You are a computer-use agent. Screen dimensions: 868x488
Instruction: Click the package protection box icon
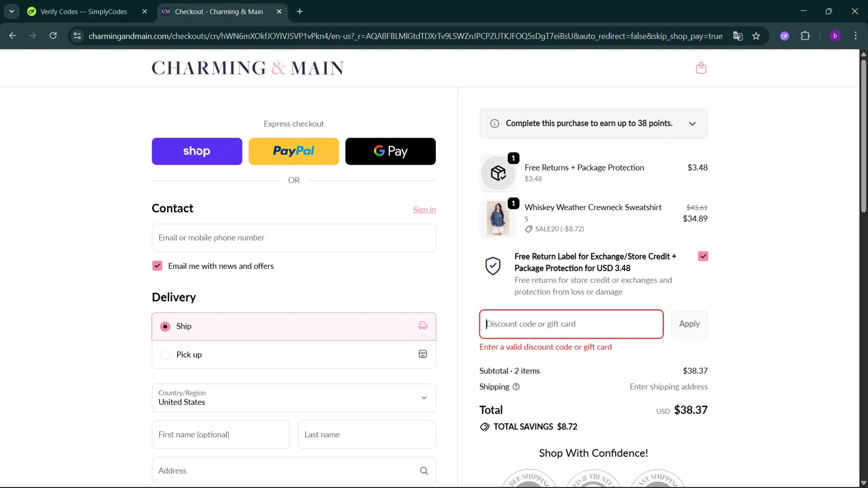498,173
